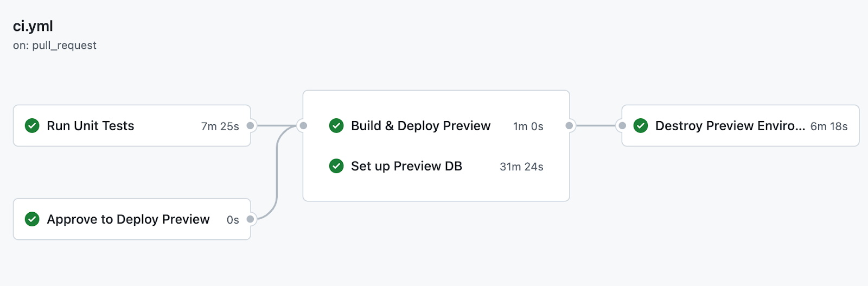This screenshot has width=868, height=286.
Task: Click the 31m 24s duration for Set up Preview DB
Action: [521, 167]
